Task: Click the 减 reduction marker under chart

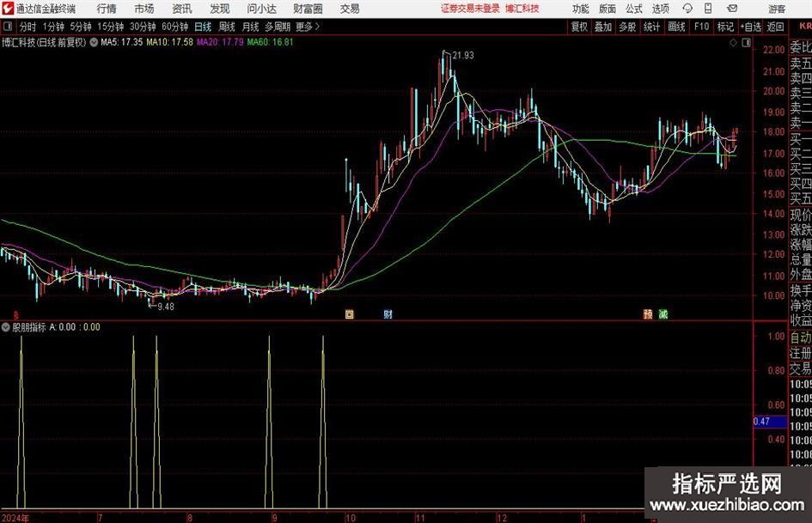Action: [x=663, y=314]
